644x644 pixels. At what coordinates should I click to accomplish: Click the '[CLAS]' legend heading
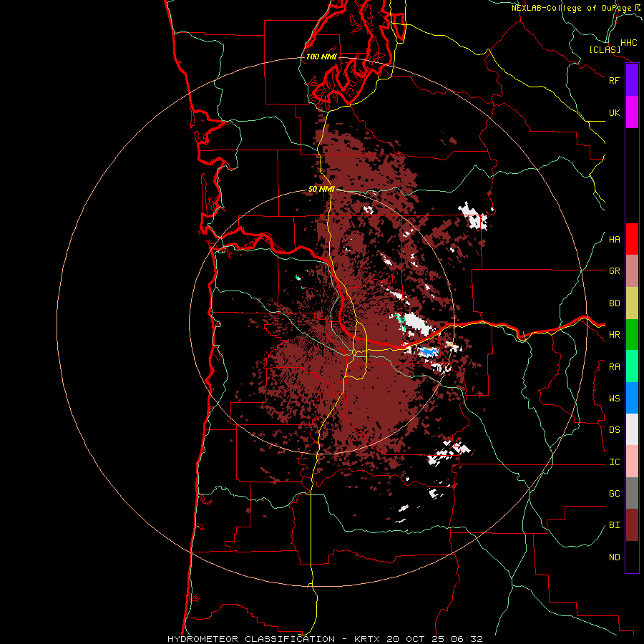pyautogui.click(x=605, y=49)
